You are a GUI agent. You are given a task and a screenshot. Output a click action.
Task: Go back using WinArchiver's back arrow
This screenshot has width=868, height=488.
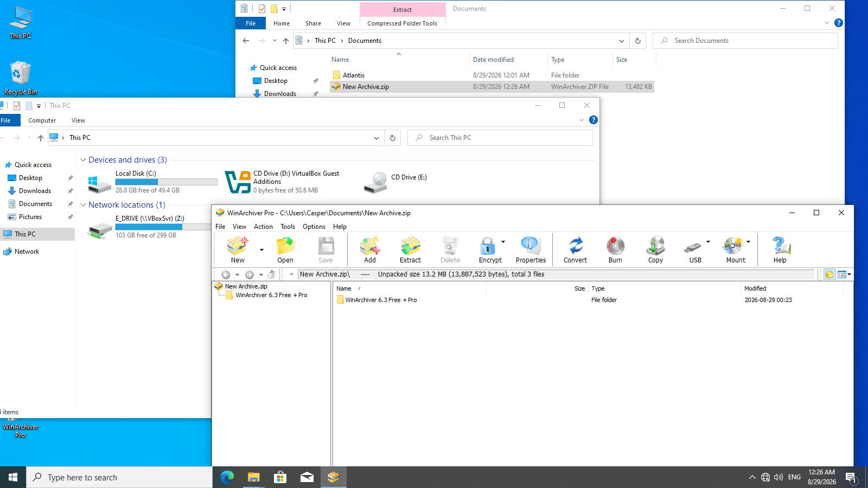pyautogui.click(x=226, y=275)
